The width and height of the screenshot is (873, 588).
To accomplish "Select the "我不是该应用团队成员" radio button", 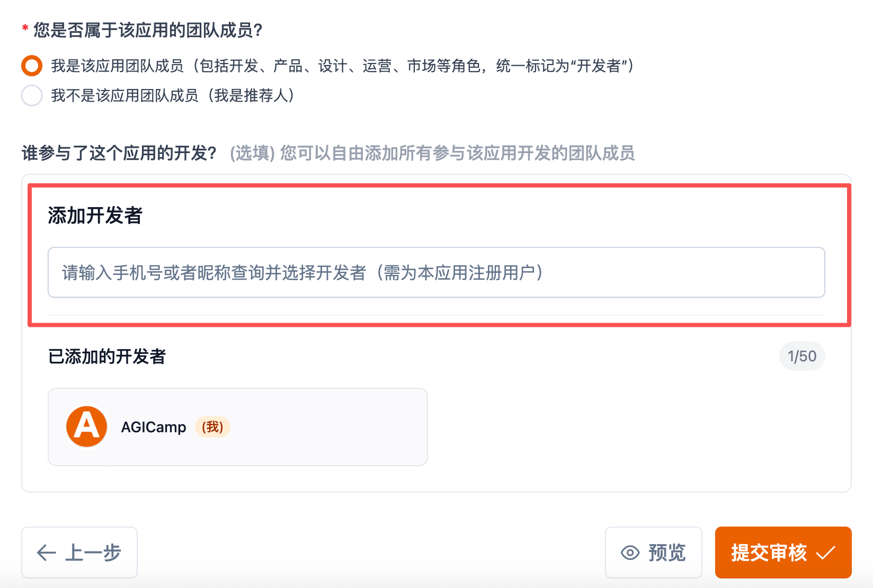I will pyautogui.click(x=32, y=95).
